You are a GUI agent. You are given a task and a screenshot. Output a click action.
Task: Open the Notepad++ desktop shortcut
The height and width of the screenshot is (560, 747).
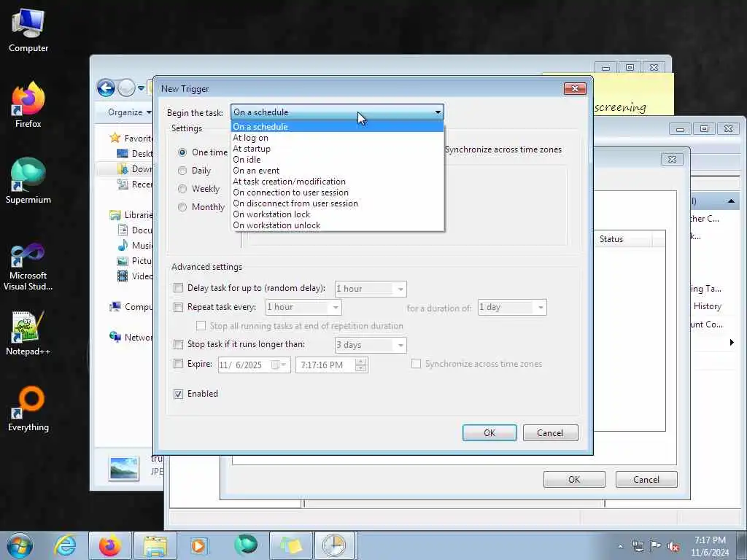(28, 333)
